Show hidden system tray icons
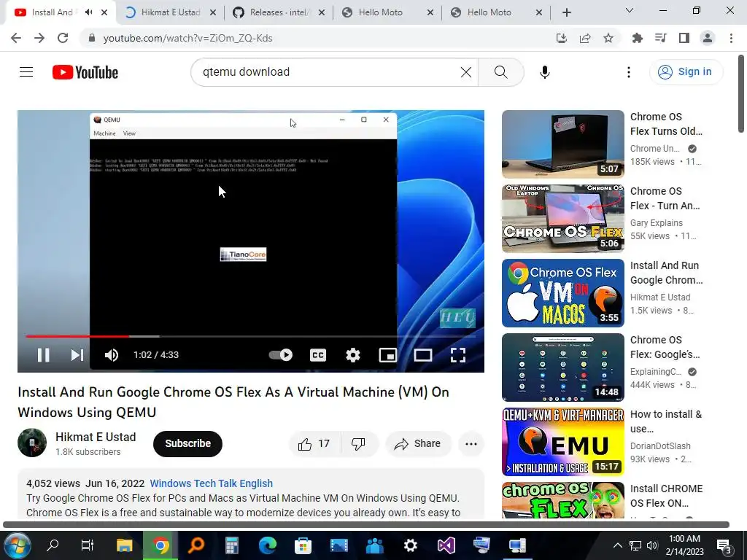747x560 pixels. click(x=617, y=545)
